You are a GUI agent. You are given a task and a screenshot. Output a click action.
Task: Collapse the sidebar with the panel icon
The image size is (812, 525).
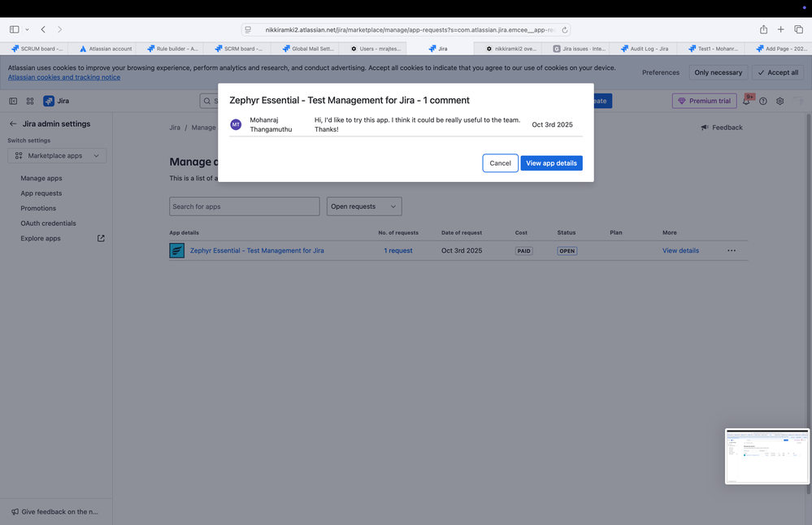point(12,100)
